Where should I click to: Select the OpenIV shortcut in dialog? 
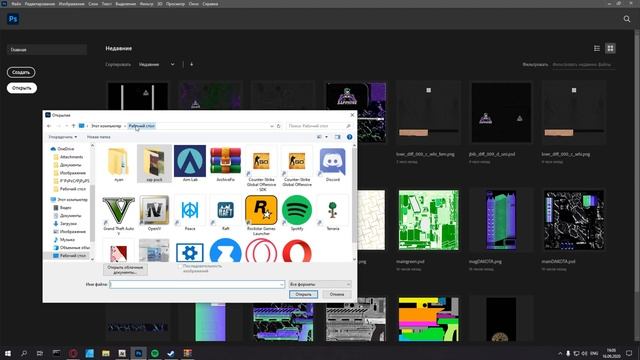[154, 213]
